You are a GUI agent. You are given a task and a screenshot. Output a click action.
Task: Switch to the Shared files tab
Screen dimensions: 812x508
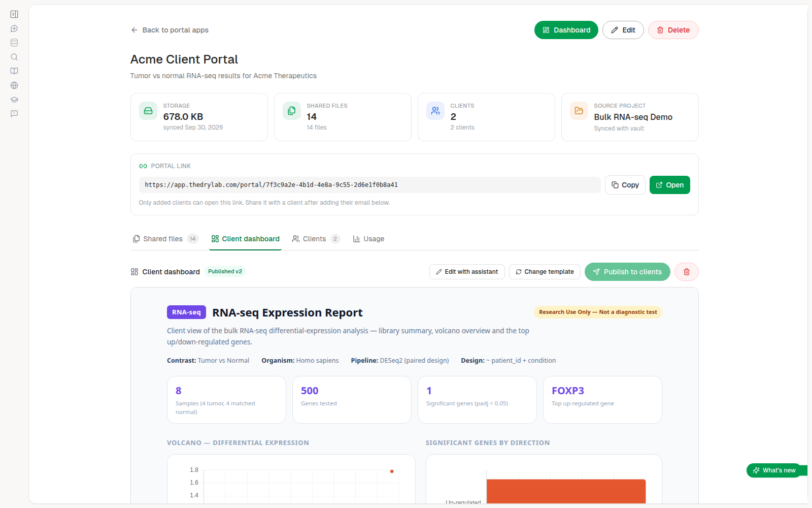coord(165,239)
